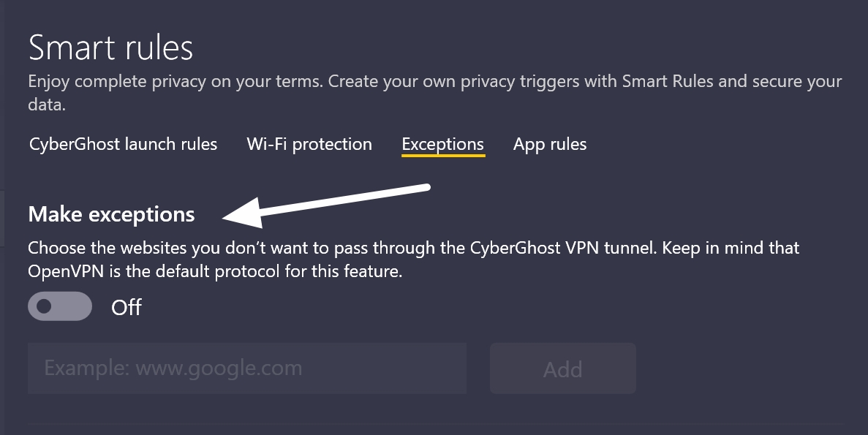Click the tail end of the white arrow
The height and width of the screenshot is (435, 868).
coord(427,189)
